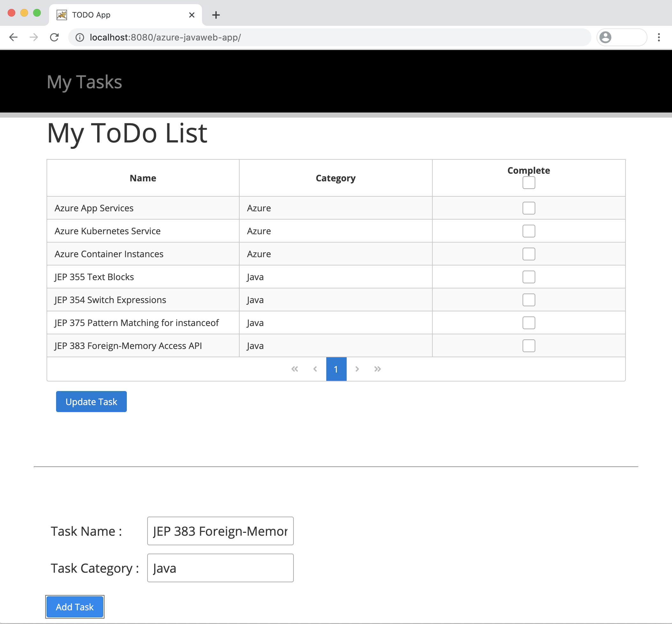
Task: Click the Task Category input field
Action: (x=220, y=568)
